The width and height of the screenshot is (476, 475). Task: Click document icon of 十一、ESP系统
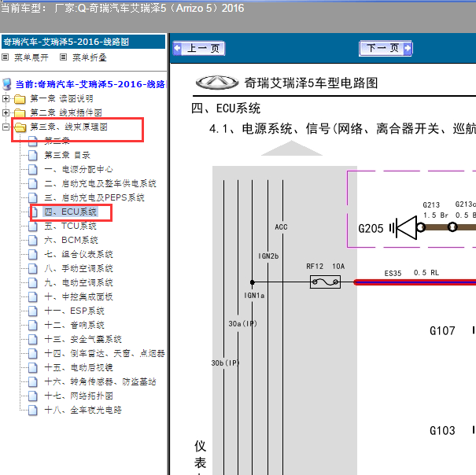coord(33,311)
